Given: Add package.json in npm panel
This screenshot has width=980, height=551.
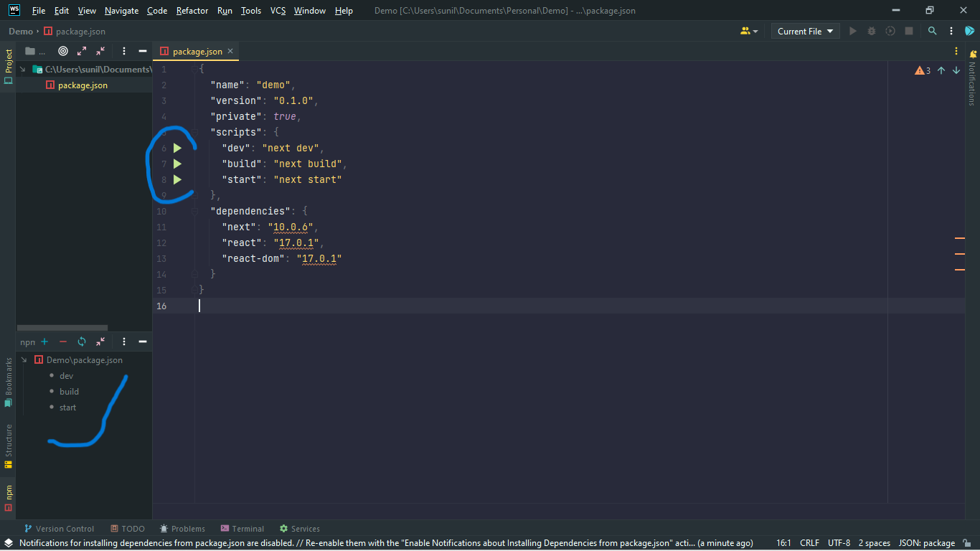Looking at the screenshot, I should click(x=44, y=342).
